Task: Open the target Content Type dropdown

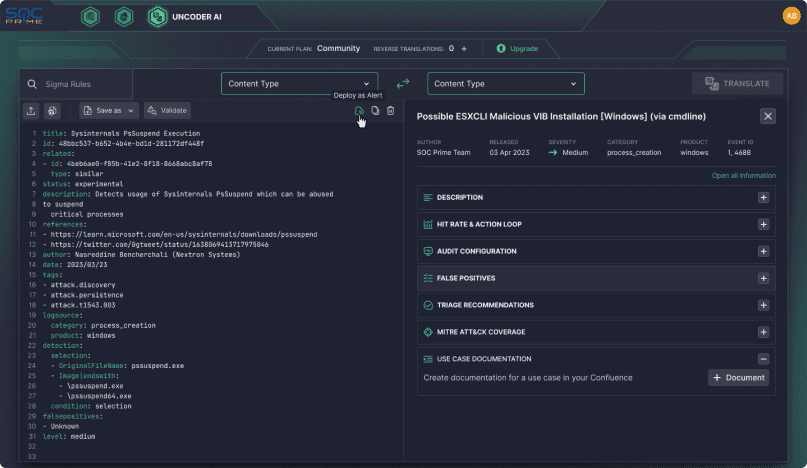Action: click(x=506, y=84)
